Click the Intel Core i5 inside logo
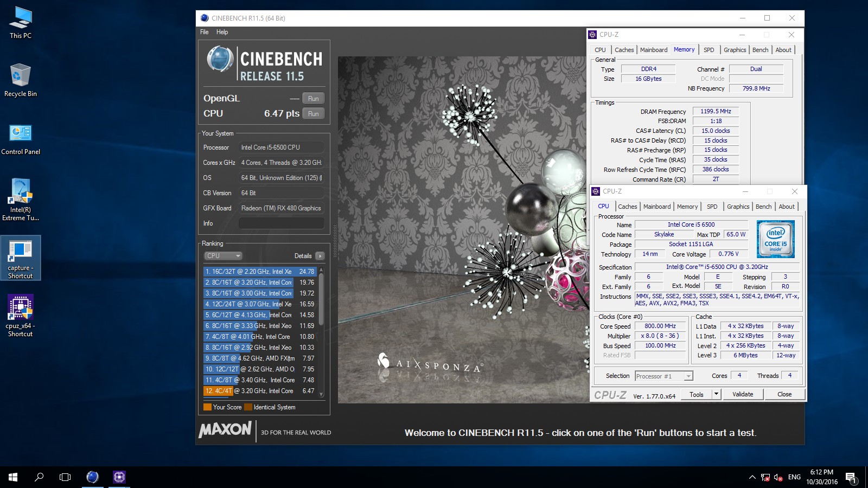The height and width of the screenshot is (488, 868). 776,239
